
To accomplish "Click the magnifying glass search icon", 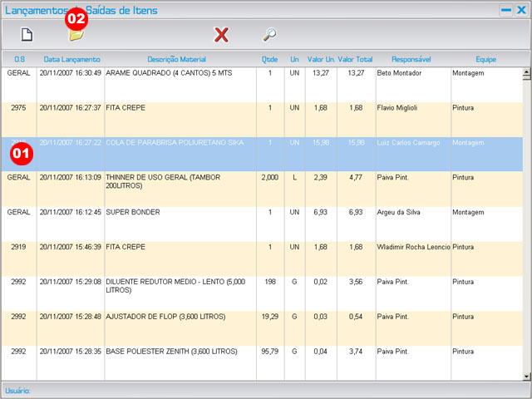I will tap(269, 35).
